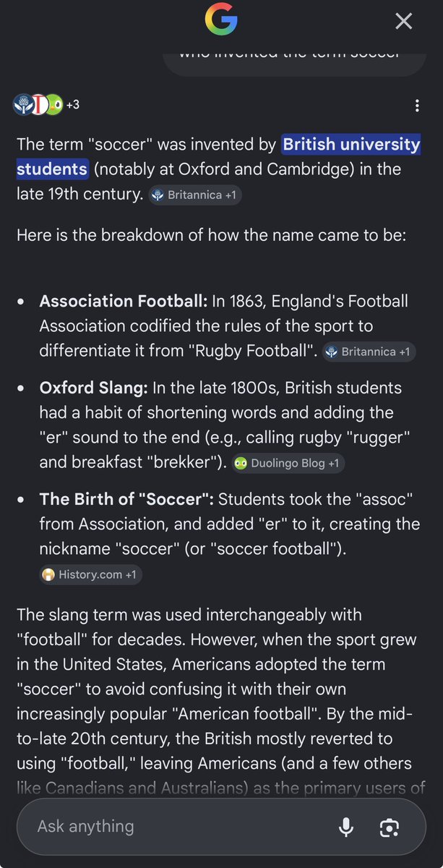Open the Duolingo Blog +1 citation
This screenshot has height=868, width=443.
coord(288,464)
